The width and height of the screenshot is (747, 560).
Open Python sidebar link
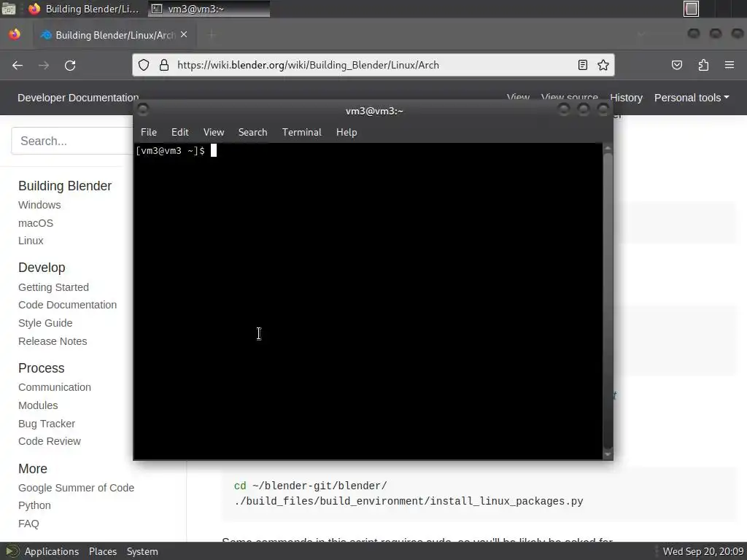[34, 505]
